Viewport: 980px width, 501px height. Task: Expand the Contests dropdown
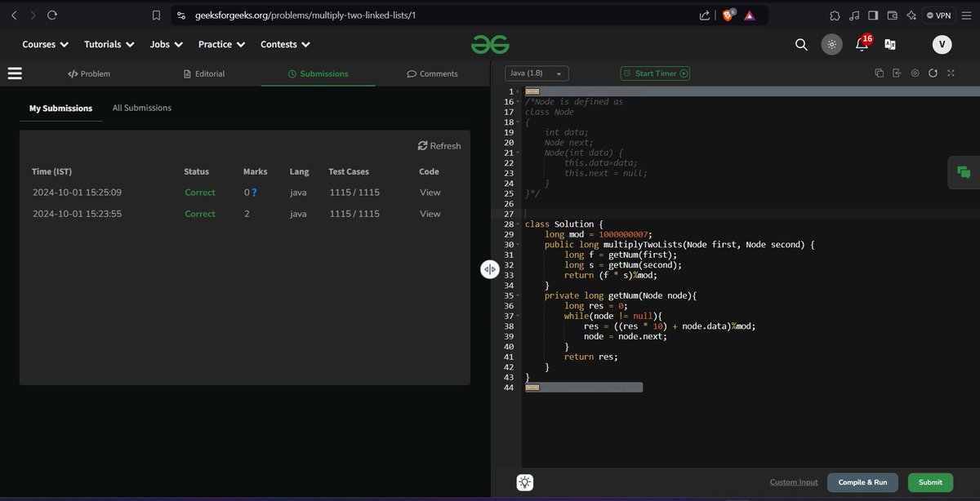[285, 45]
